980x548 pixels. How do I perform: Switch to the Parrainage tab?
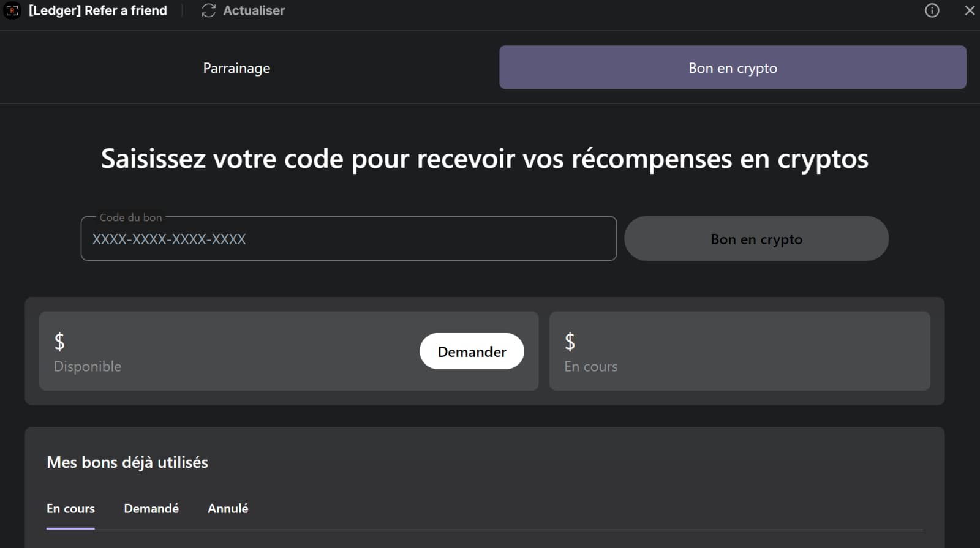click(236, 67)
